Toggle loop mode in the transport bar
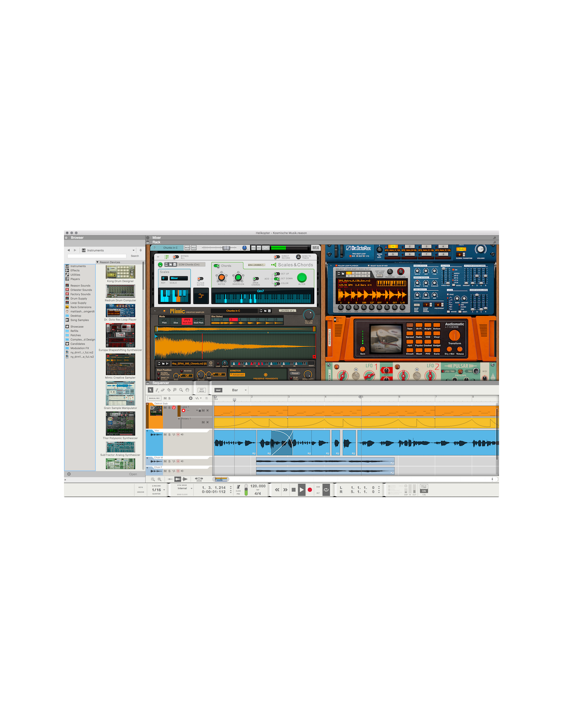This screenshot has height=728, width=563. tap(326, 490)
